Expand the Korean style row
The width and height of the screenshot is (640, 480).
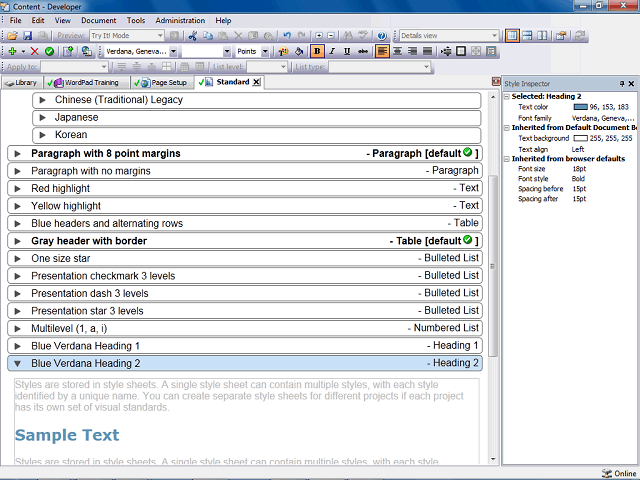click(42, 135)
